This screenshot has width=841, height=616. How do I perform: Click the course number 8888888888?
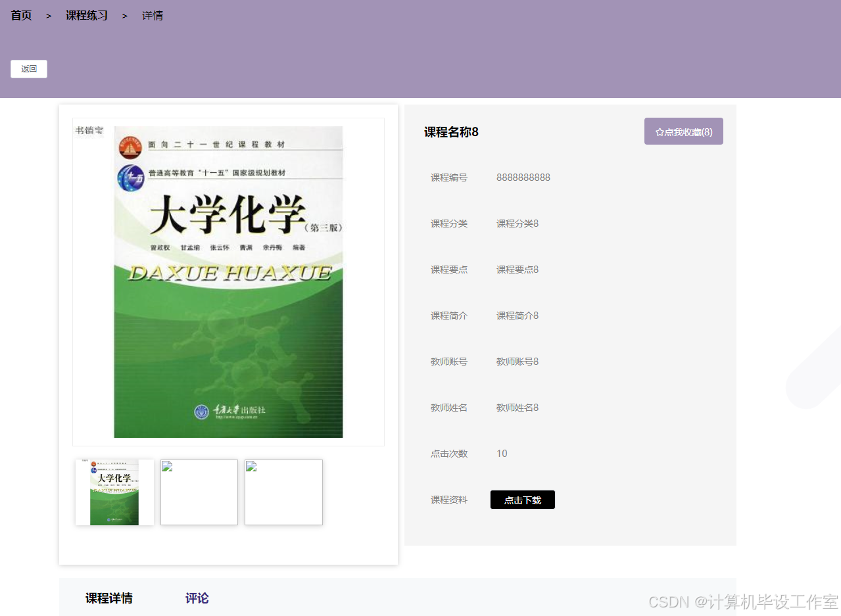(x=523, y=177)
